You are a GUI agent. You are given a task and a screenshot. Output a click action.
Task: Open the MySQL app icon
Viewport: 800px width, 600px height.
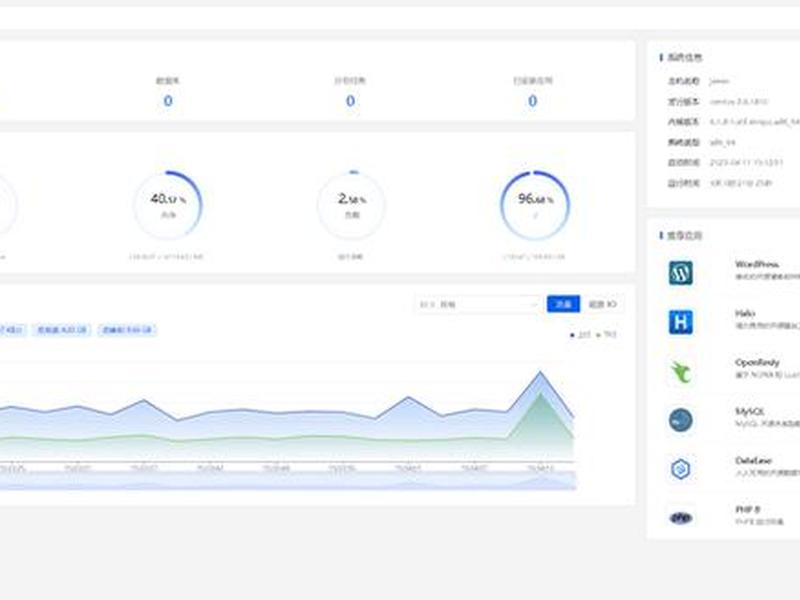(x=681, y=420)
